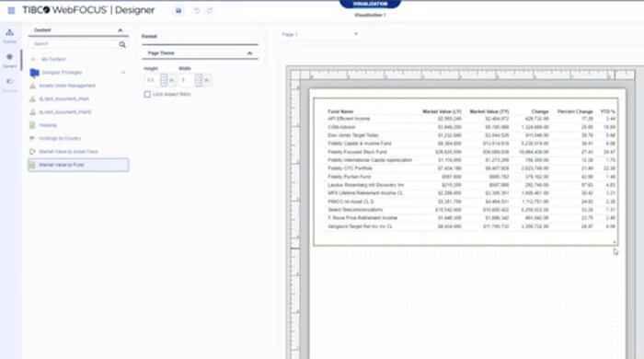Select Holdings by Country item
This screenshot has height=359, width=644.
pyautogui.click(x=60, y=138)
